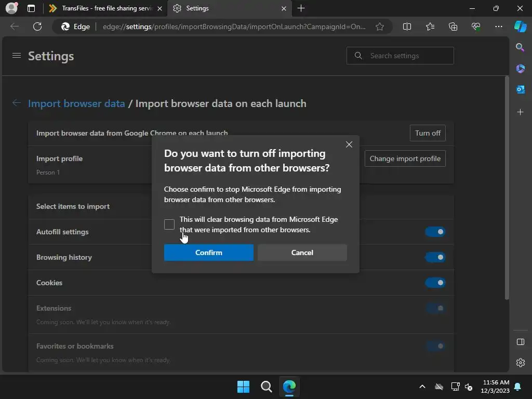Toggle Favorites or bookmarks switch
The width and height of the screenshot is (532, 399).
[435, 346]
